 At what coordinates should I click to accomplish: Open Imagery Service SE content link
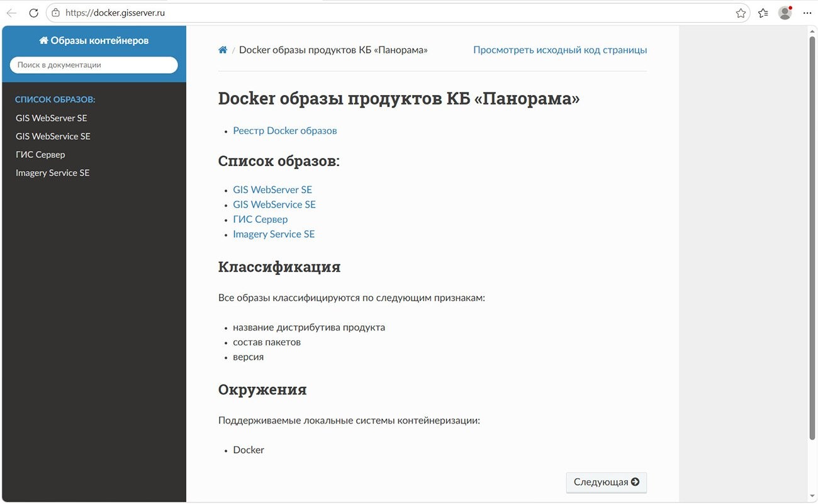274,234
